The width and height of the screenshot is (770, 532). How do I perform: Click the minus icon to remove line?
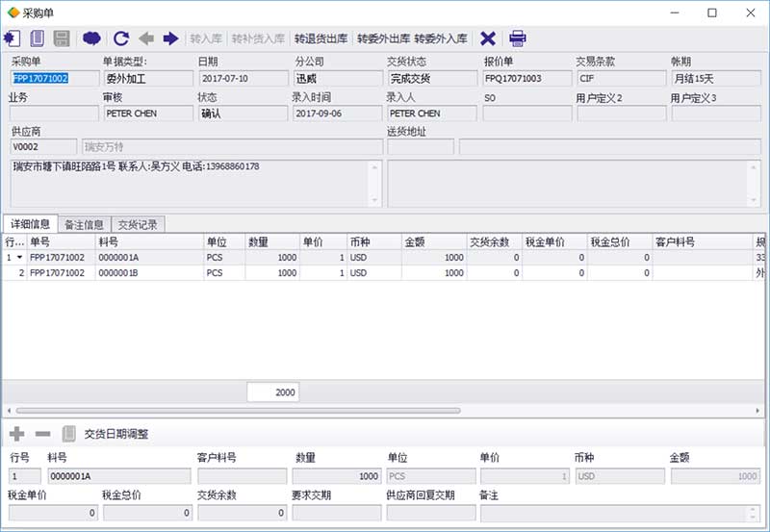point(42,434)
